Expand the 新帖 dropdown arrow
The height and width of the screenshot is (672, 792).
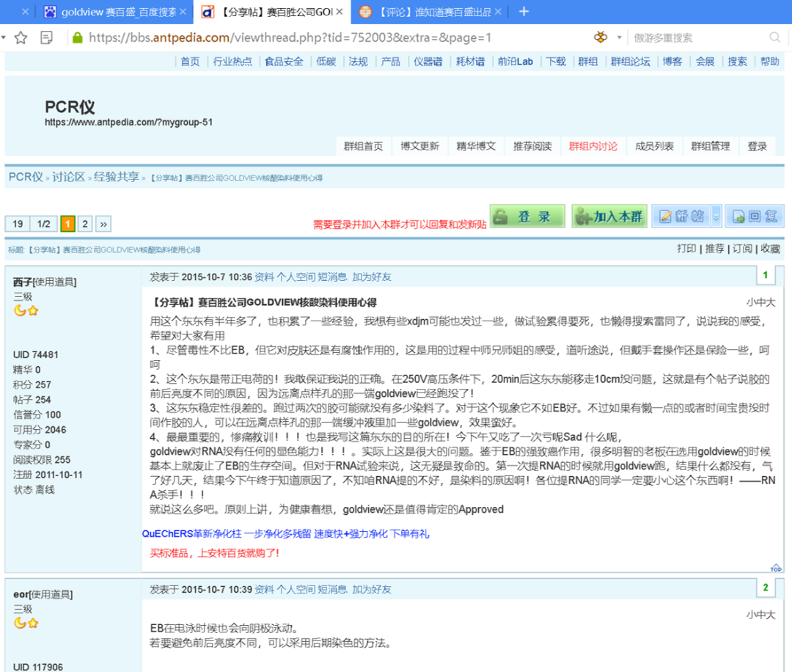click(x=716, y=216)
